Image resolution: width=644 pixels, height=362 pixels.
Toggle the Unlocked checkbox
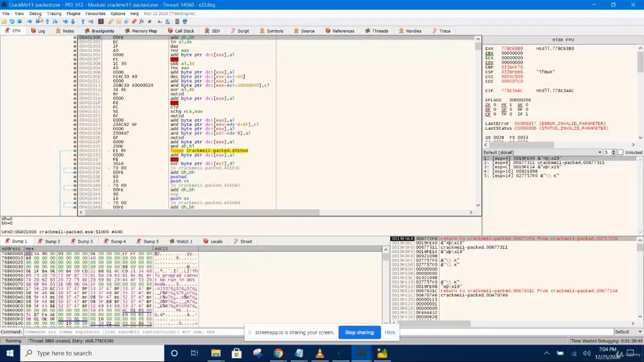[x=620, y=152]
